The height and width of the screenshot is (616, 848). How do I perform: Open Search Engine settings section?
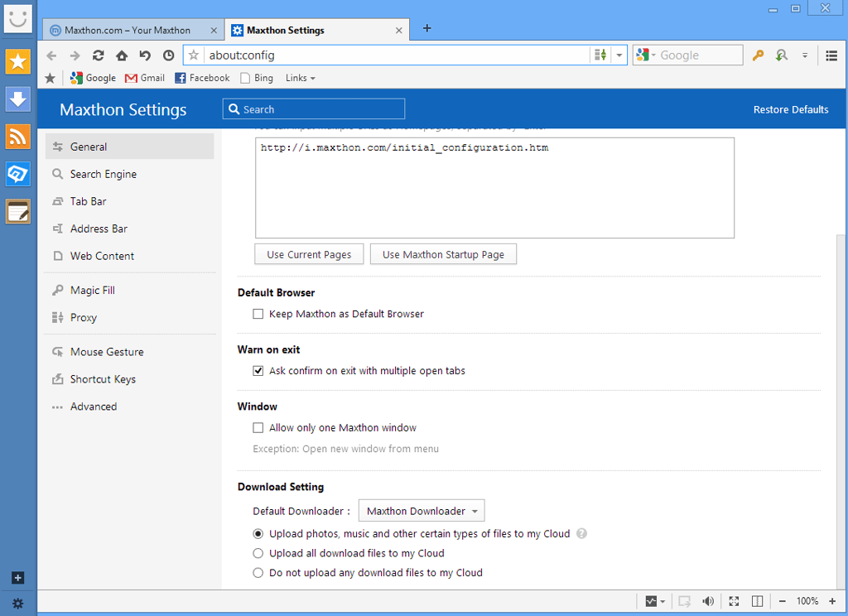(x=130, y=174)
